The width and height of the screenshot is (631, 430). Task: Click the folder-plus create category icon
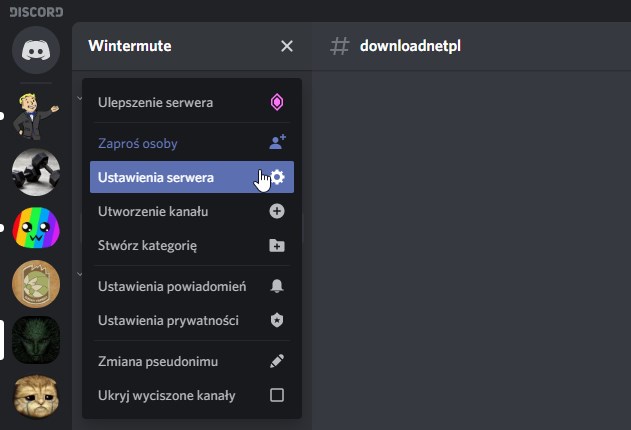(277, 245)
